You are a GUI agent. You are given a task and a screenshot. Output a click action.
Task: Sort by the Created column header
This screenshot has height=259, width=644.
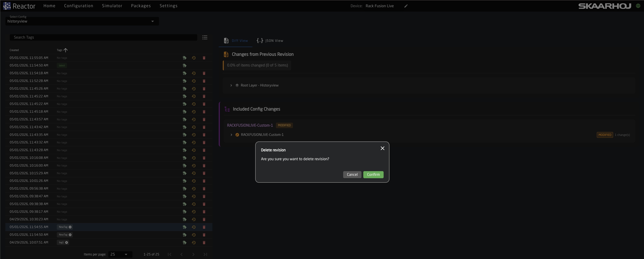14,50
